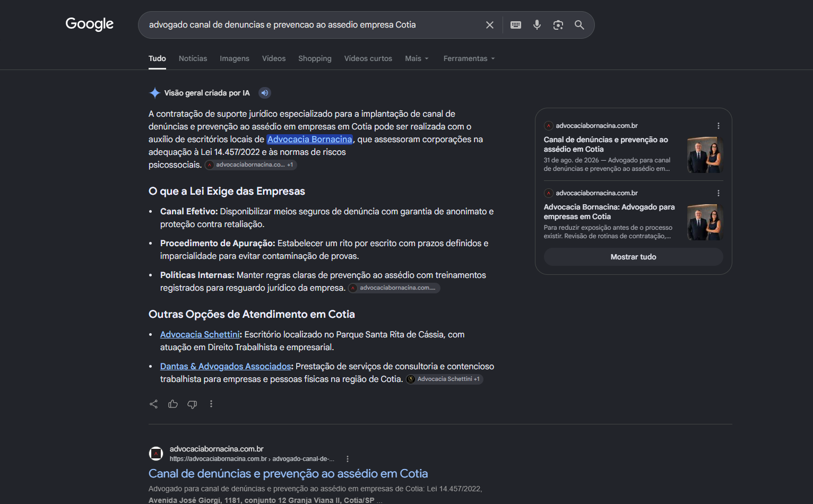Open thumbnail of 'Canal de denúncias' source card
This screenshot has width=813, height=504.
point(705,155)
